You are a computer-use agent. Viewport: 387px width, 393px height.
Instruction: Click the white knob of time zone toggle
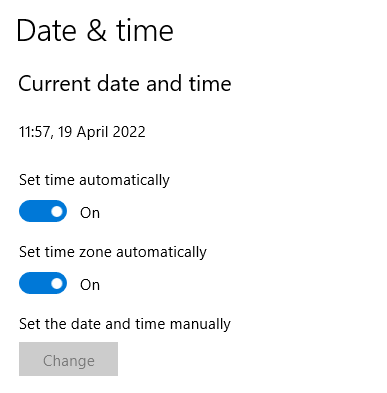coord(57,283)
